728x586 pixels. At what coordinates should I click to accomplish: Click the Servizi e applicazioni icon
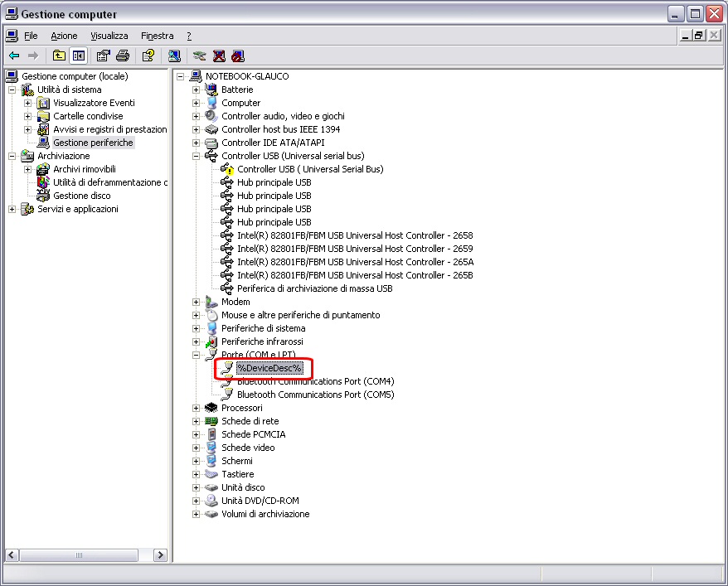coord(27,209)
